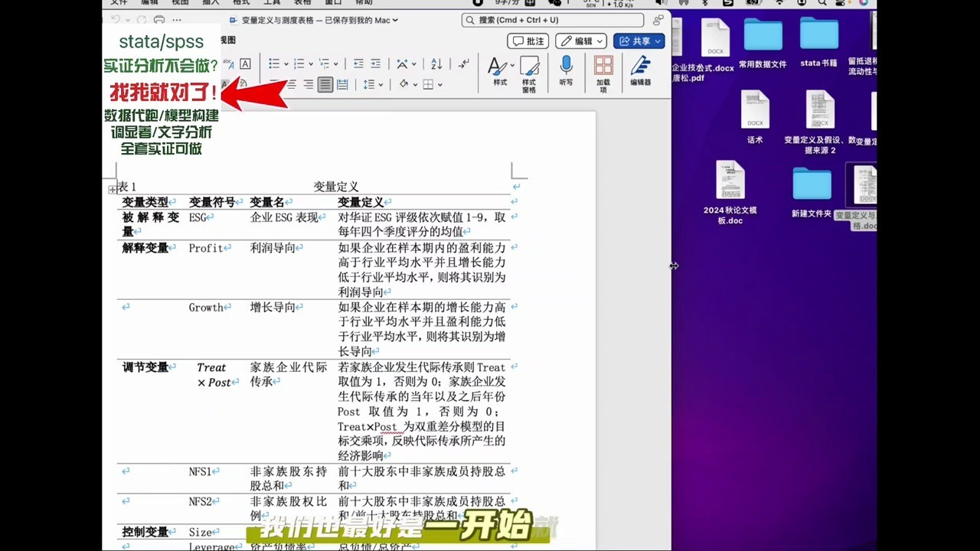Open the quick access more options ellipsis
This screenshot has height=551, width=980.
click(177, 20)
